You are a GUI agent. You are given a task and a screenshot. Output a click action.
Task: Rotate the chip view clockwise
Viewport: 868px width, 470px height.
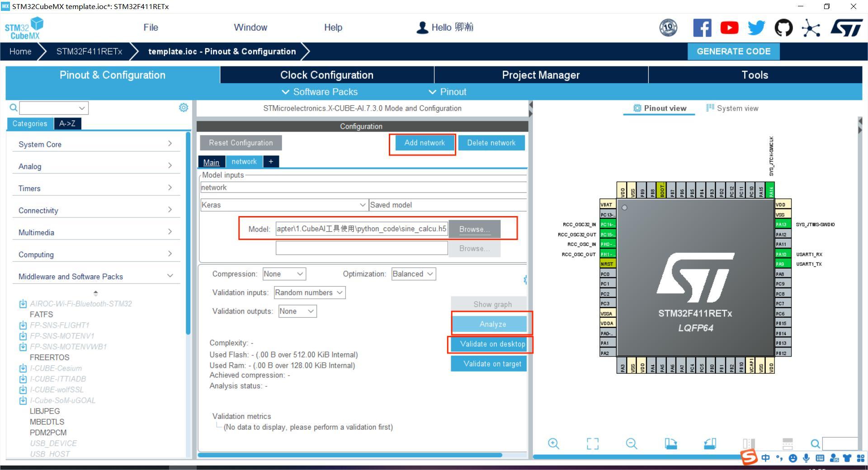[x=670, y=443]
